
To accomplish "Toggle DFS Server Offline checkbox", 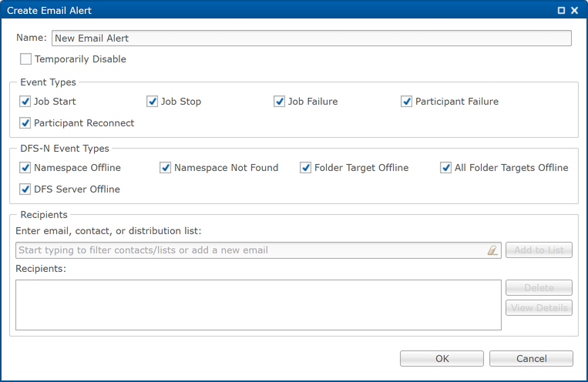I will 25,189.
